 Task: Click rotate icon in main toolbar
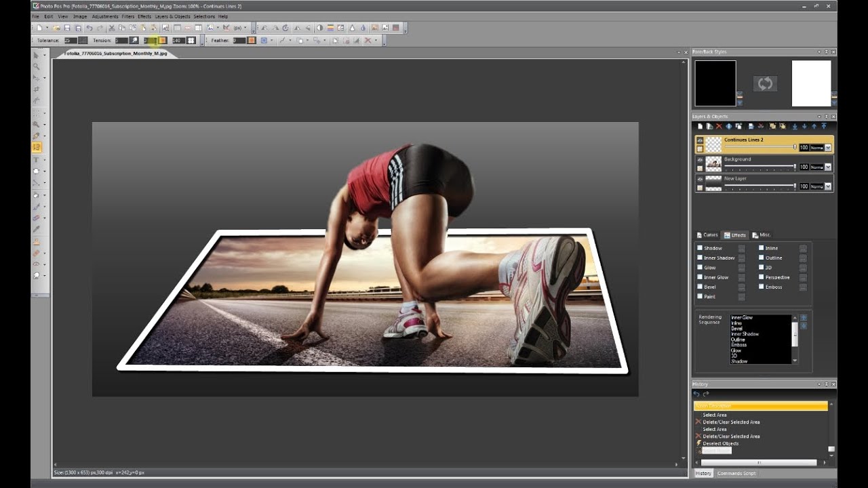pyautogui.click(x=285, y=28)
